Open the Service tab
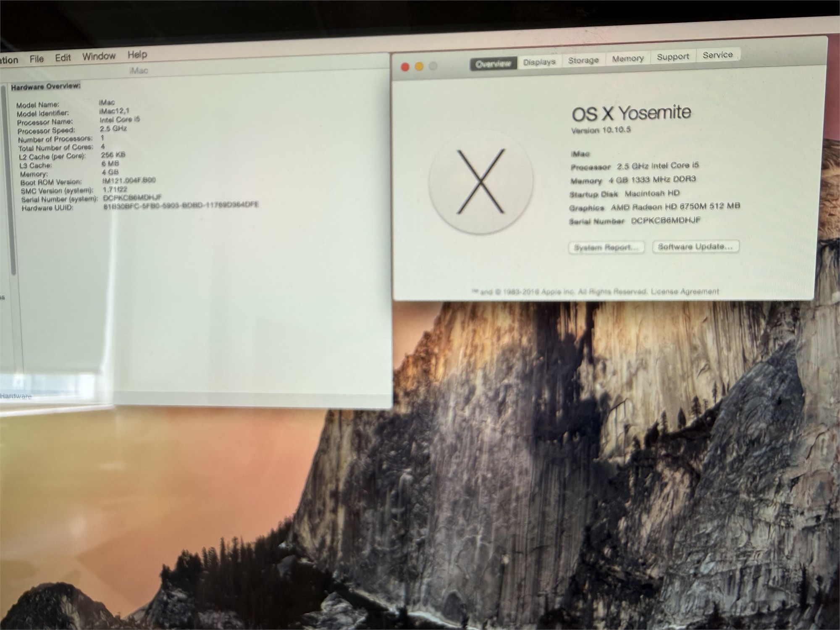The width and height of the screenshot is (840, 630). pyautogui.click(x=718, y=55)
